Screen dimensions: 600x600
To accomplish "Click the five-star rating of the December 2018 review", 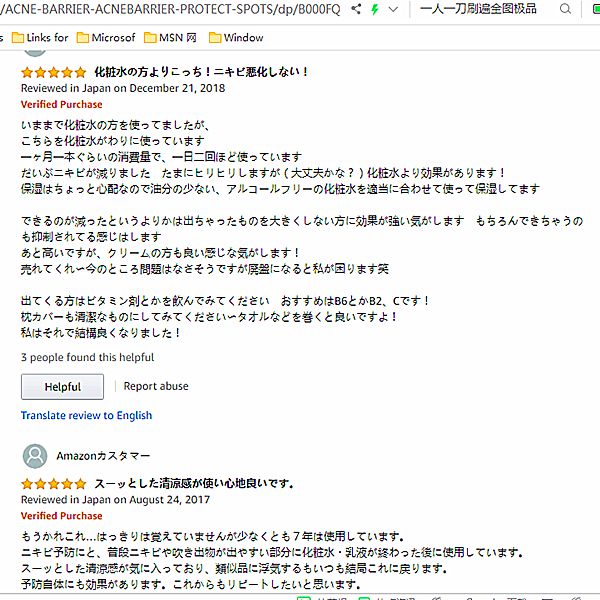I will coord(53,73).
